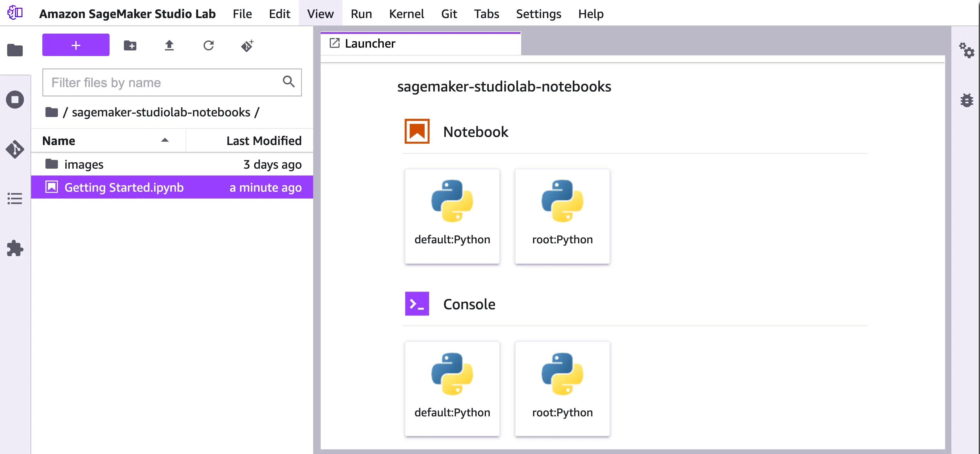Select the Getting Started.ipynb file row
This screenshot has width=980, height=454.
(172, 187)
